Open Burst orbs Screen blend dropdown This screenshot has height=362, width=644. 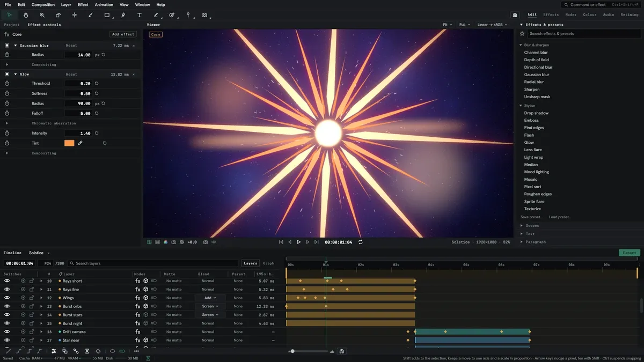210,306
